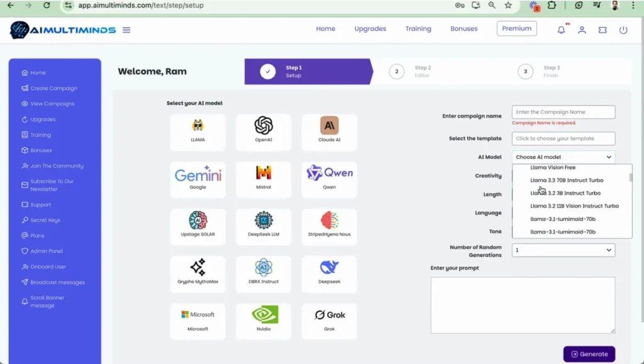Viewport: 644px width, 364px height.
Task: Click the power logout icon
Action: click(623, 30)
